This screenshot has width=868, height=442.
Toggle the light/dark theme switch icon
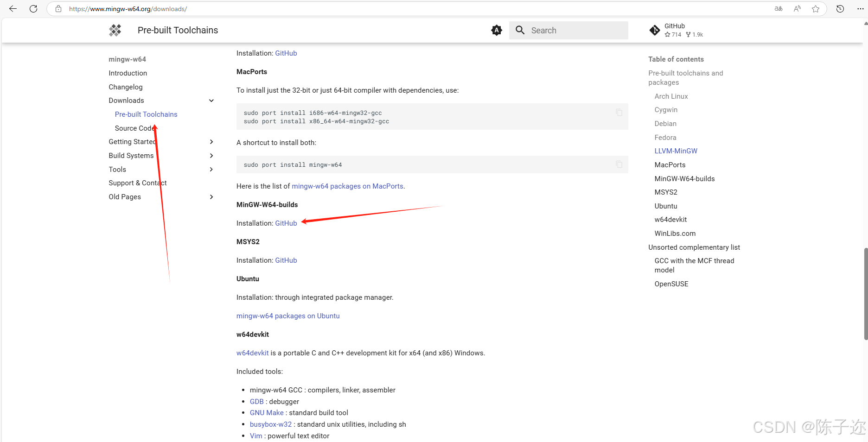(497, 30)
